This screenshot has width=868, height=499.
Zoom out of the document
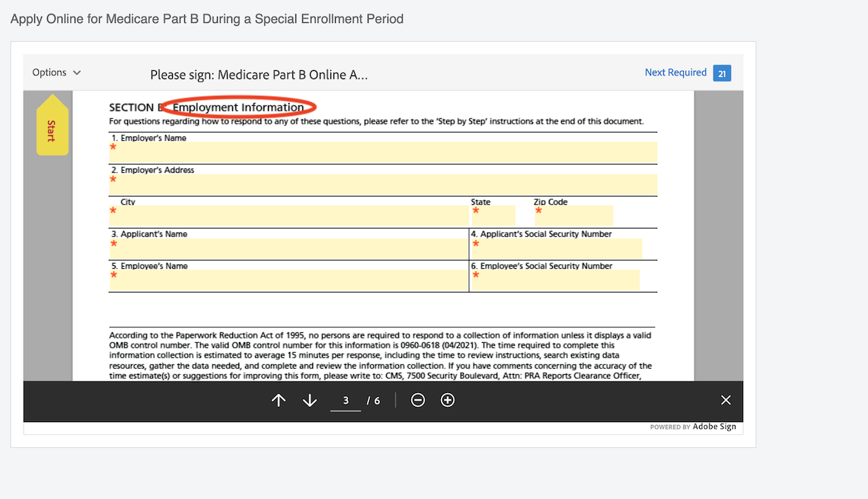tap(417, 399)
